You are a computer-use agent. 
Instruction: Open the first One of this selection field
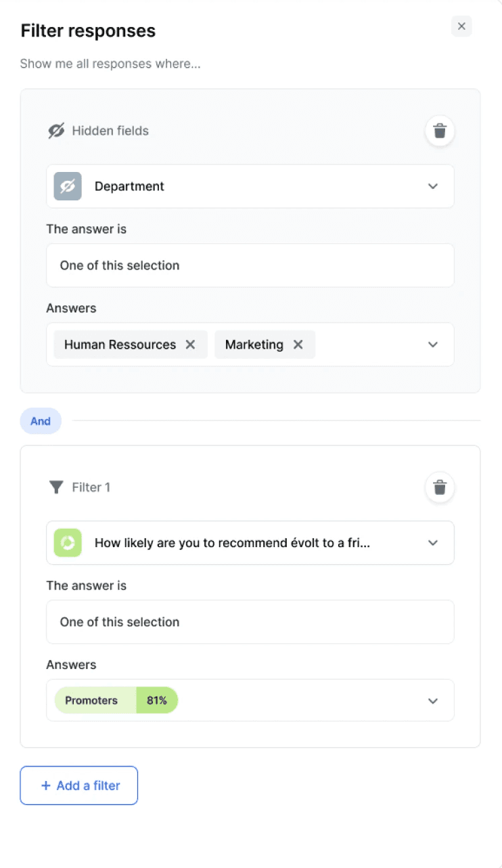tap(250, 265)
